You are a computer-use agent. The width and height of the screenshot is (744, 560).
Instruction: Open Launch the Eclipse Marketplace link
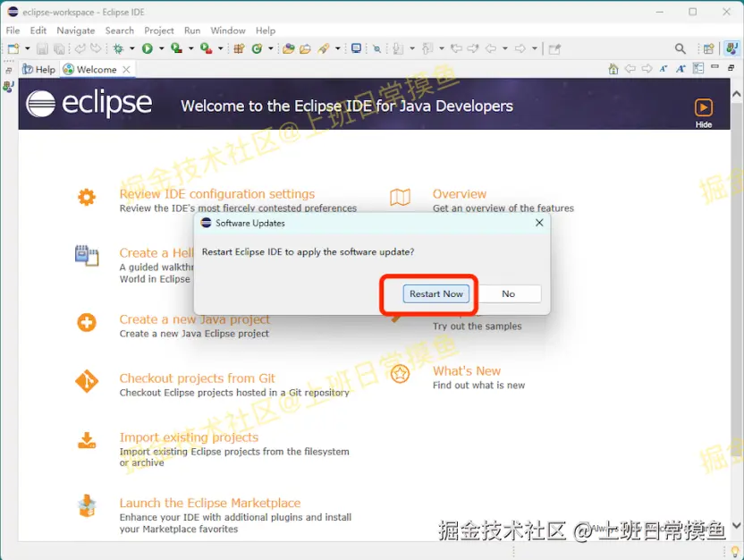click(210, 502)
